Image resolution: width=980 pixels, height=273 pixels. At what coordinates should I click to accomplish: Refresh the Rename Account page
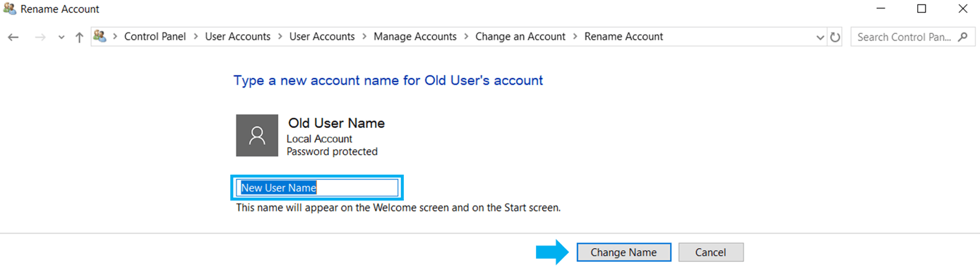(835, 37)
